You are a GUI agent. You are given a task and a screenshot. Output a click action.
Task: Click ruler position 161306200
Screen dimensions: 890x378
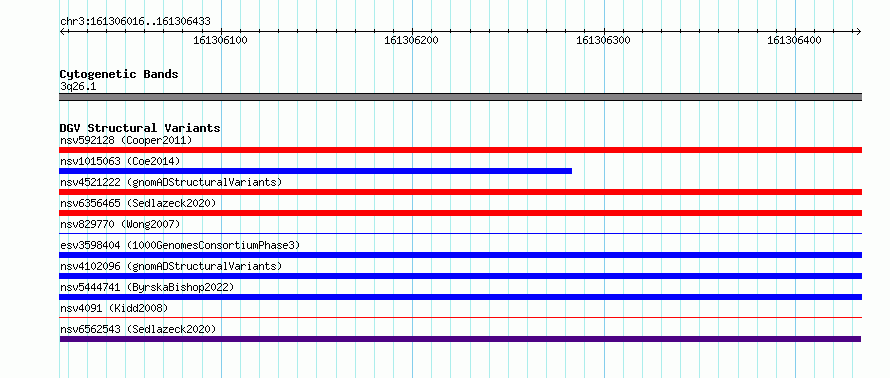coord(412,40)
